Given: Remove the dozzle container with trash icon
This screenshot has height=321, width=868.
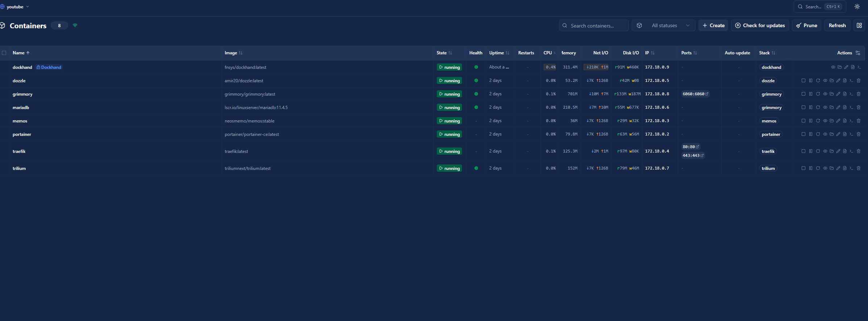Looking at the screenshot, I should 859,80.
